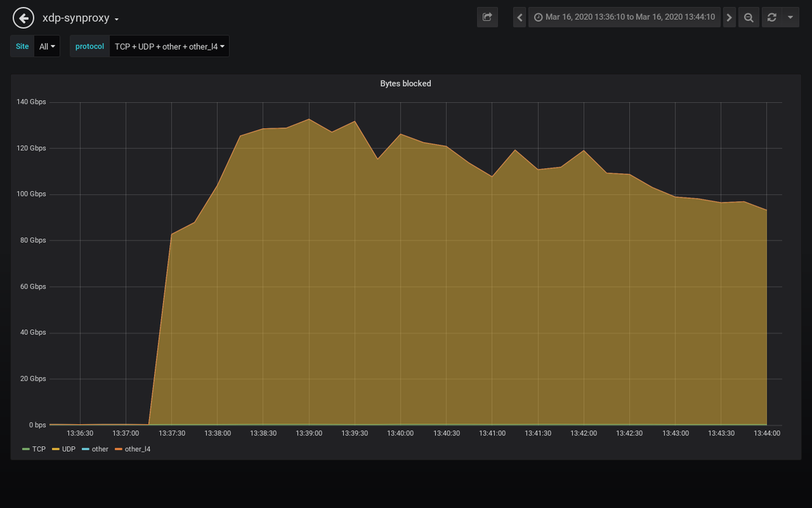The image size is (812, 508).
Task: Click the 13:38:30 x-axis time label
Action: [x=263, y=433]
